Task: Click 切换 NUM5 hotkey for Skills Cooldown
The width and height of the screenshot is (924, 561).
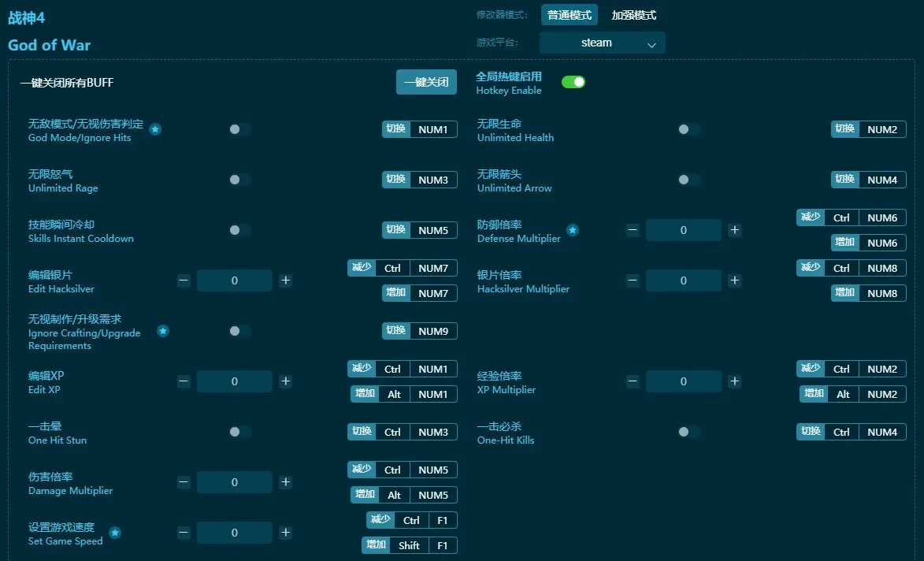Action: (420, 230)
